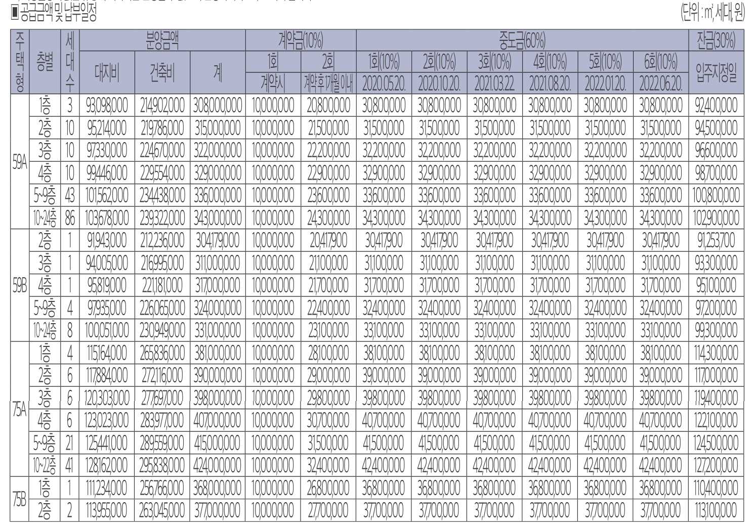
Task: Select building cost '272,116,000'
Action: pos(162,375)
